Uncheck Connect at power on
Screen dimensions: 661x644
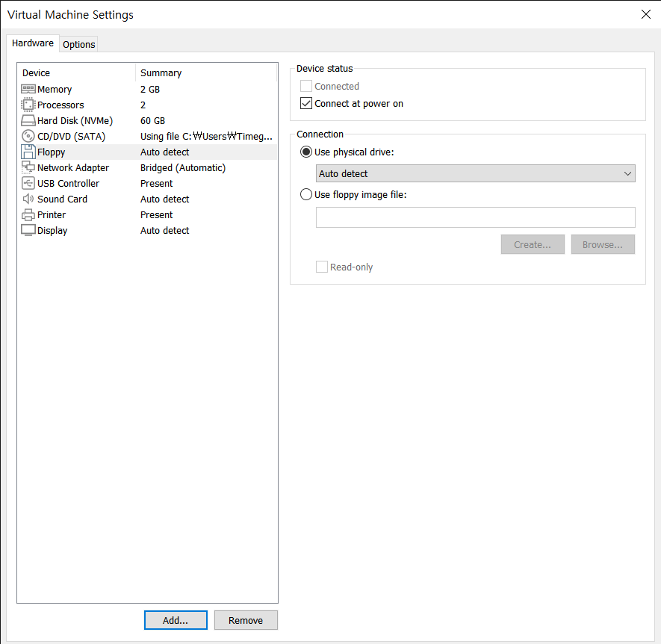306,103
